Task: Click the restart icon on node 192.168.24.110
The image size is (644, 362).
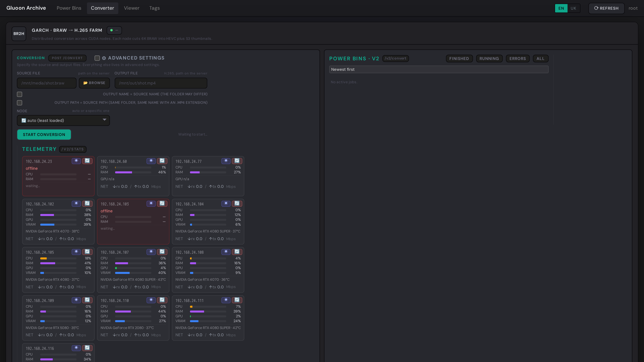Action: [162, 300]
